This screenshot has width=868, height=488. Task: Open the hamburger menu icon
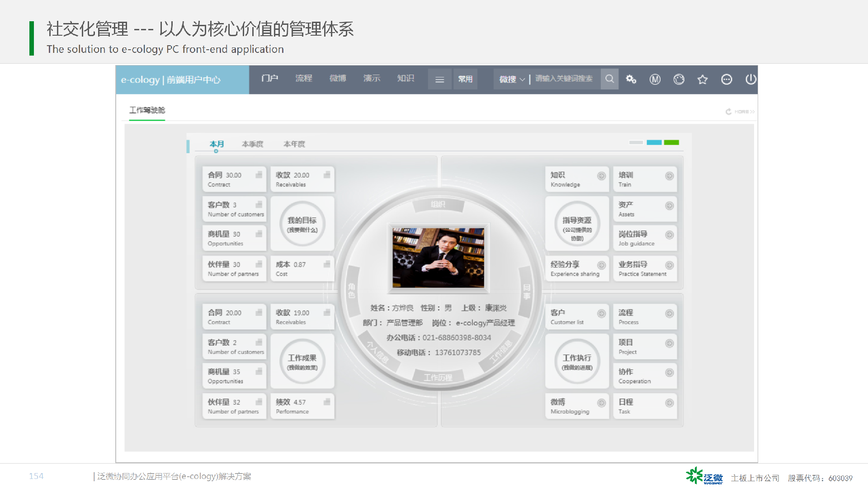439,80
